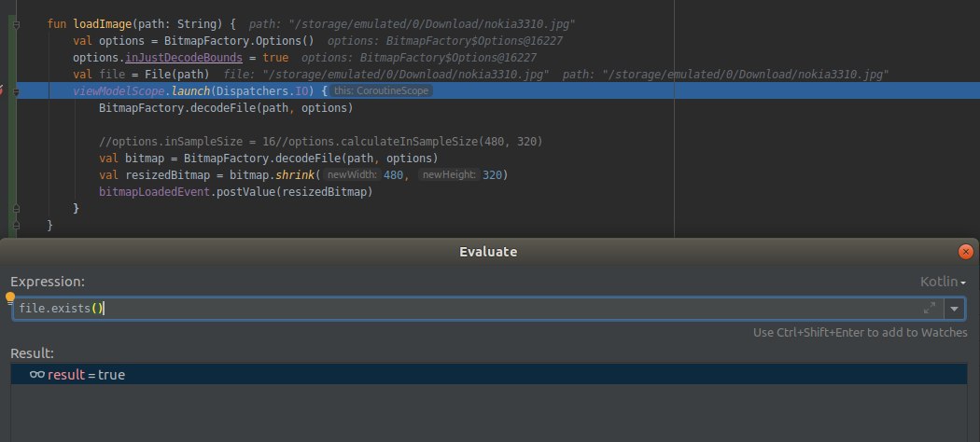Expand the expression editor with the expand icon
The image size is (980, 442).
(x=930, y=308)
